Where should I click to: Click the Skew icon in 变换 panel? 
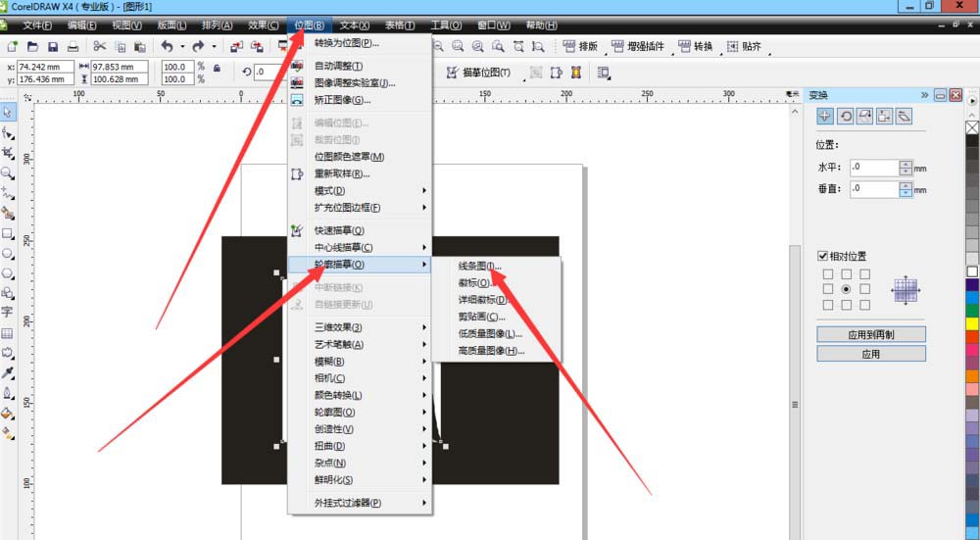tap(904, 116)
